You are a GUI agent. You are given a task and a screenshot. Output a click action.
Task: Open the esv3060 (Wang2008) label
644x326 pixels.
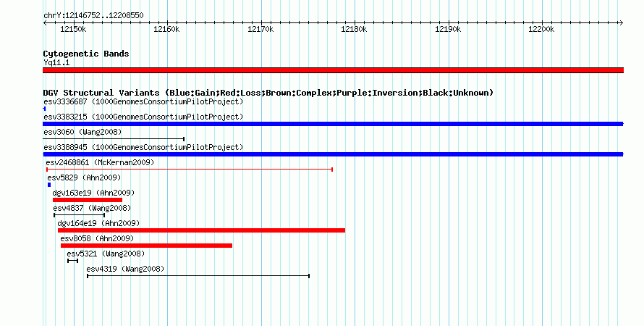[x=82, y=132]
